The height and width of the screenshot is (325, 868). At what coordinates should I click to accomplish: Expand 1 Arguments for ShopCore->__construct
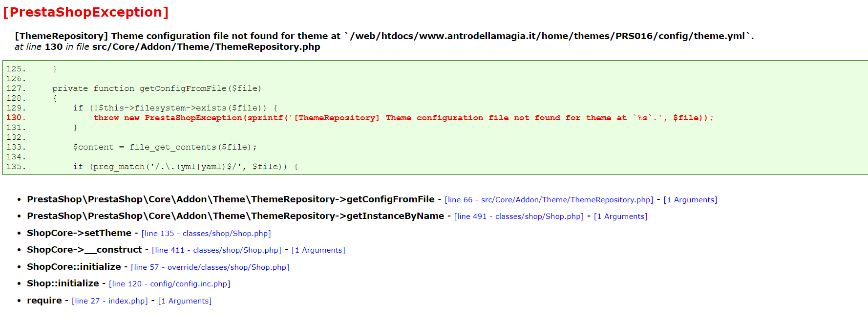pos(318,250)
